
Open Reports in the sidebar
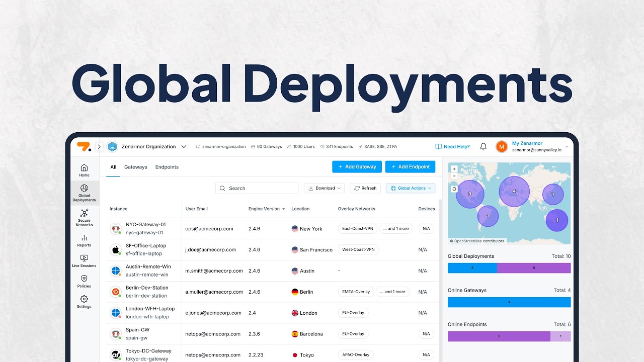[x=84, y=241]
